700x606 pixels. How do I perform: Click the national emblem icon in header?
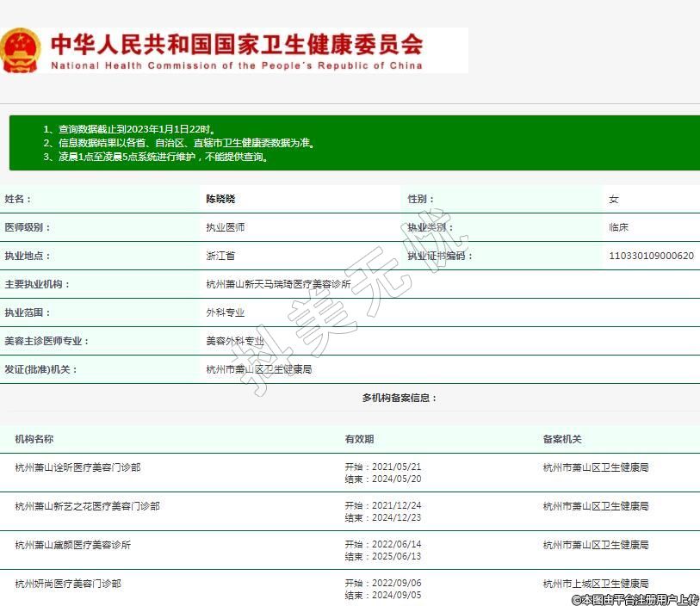click(x=21, y=51)
